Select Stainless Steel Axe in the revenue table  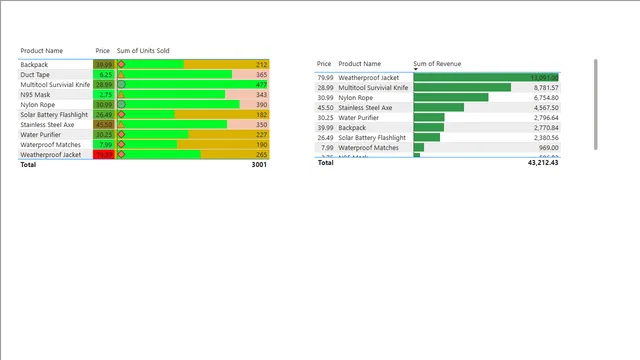pyautogui.click(x=365, y=108)
